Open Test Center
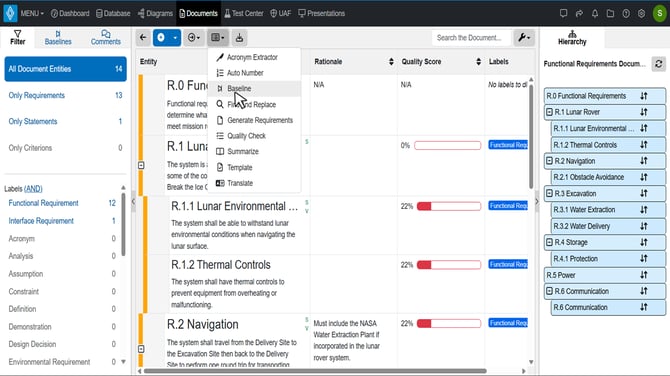 pyautogui.click(x=244, y=14)
